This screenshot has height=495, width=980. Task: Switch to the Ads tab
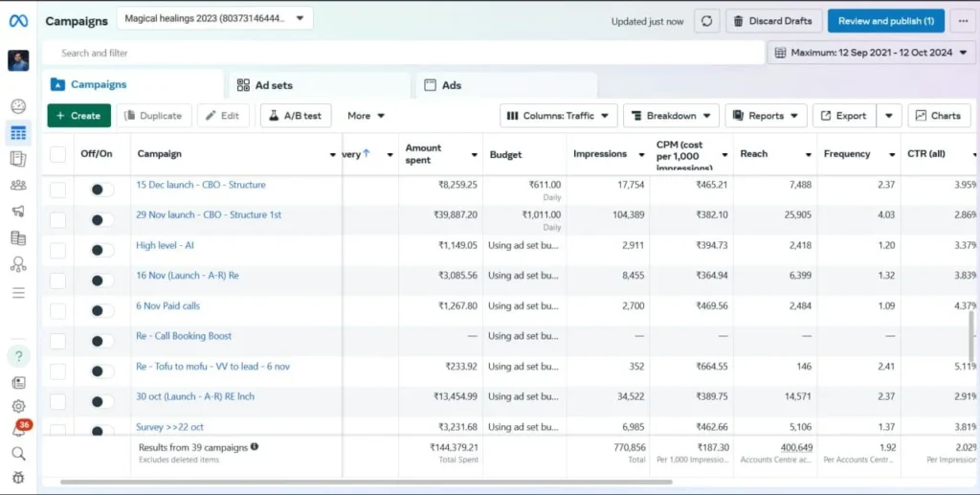point(451,85)
